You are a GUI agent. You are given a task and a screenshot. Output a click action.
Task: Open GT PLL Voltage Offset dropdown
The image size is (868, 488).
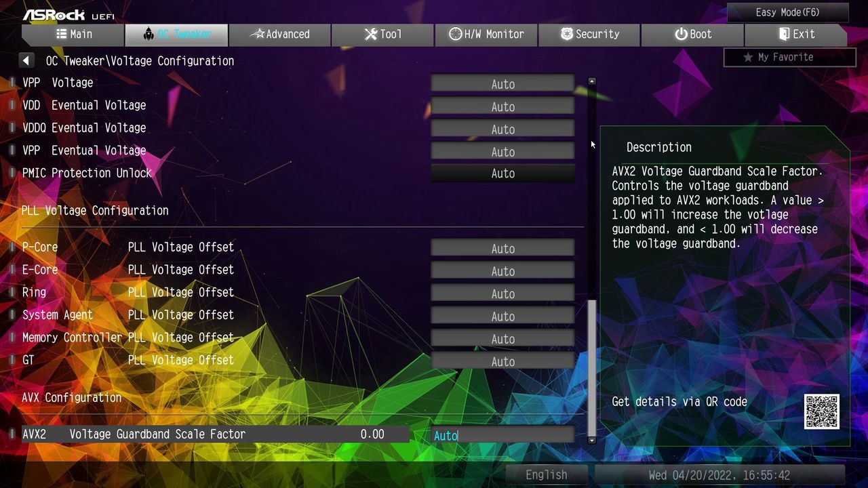coord(502,361)
